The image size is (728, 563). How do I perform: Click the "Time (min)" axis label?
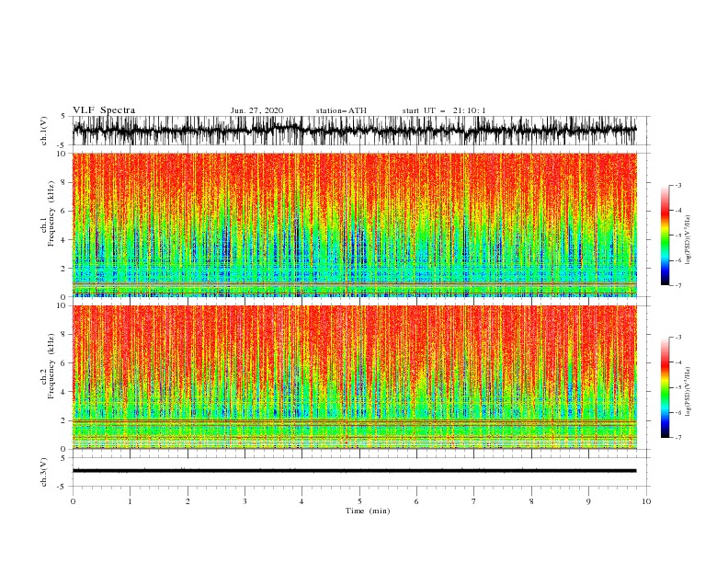pyautogui.click(x=368, y=511)
